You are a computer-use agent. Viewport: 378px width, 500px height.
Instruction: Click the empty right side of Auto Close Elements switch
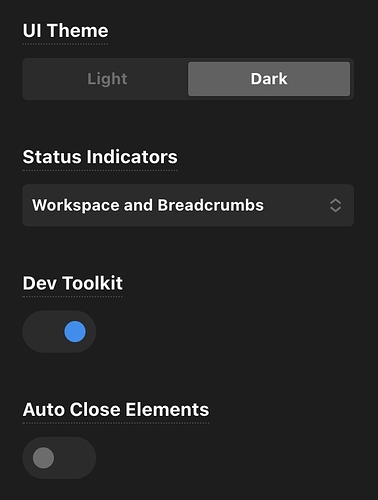(76, 458)
